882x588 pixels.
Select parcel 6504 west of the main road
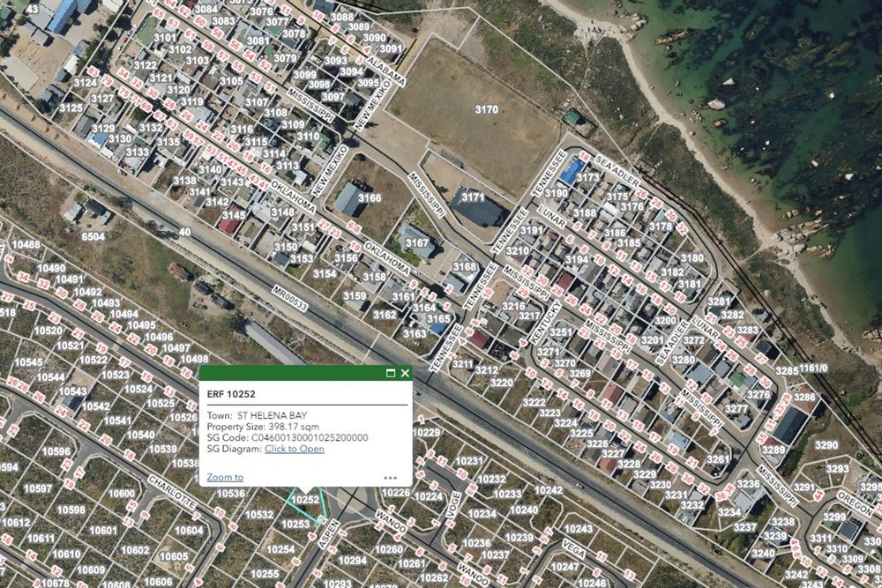pyautogui.click(x=93, y=236)
